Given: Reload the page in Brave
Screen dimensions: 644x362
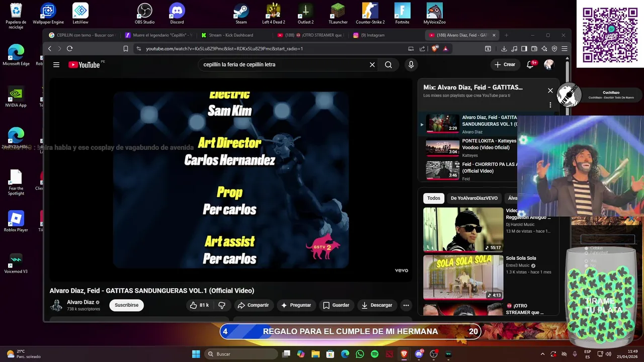Looking at the screenshot, I should [x=69, y=49].
